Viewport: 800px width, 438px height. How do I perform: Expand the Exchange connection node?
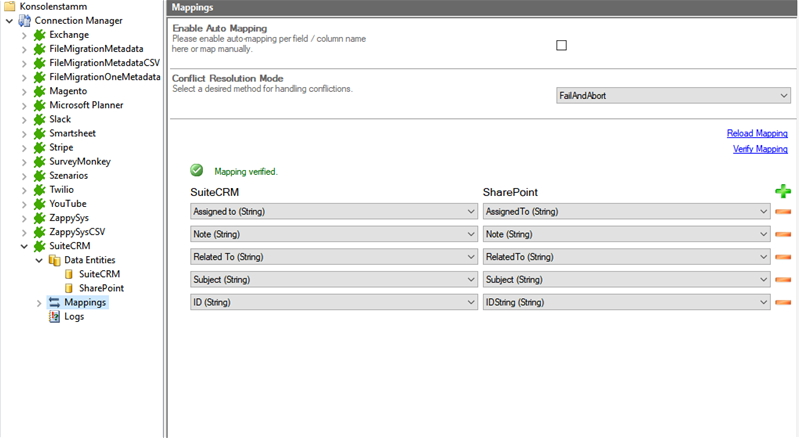click(x=24, y=35)
